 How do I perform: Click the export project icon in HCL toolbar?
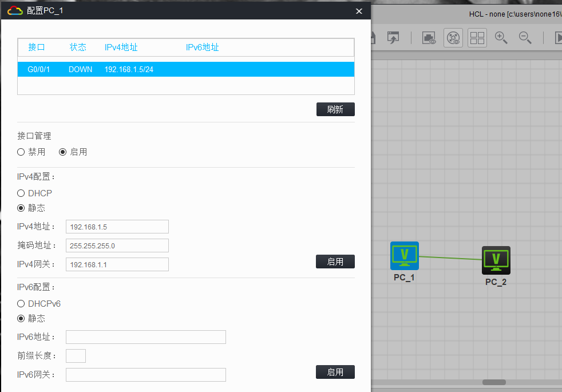(393, 38)
